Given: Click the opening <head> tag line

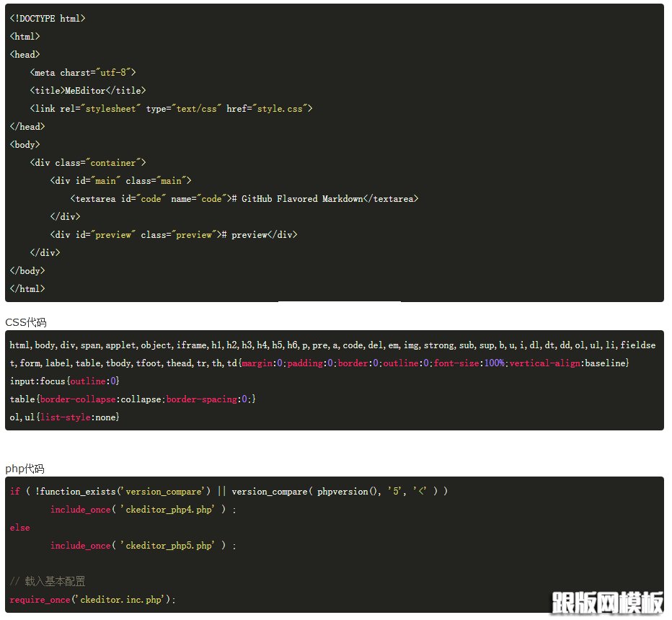Looking at the screenshot, I should (x=25, y=54).
